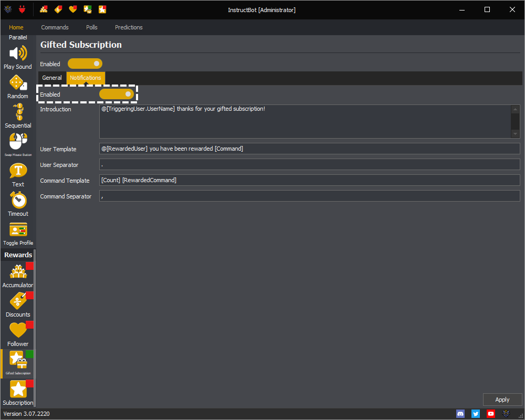
Task: Click the User Separator field
Action: point(309,164)
